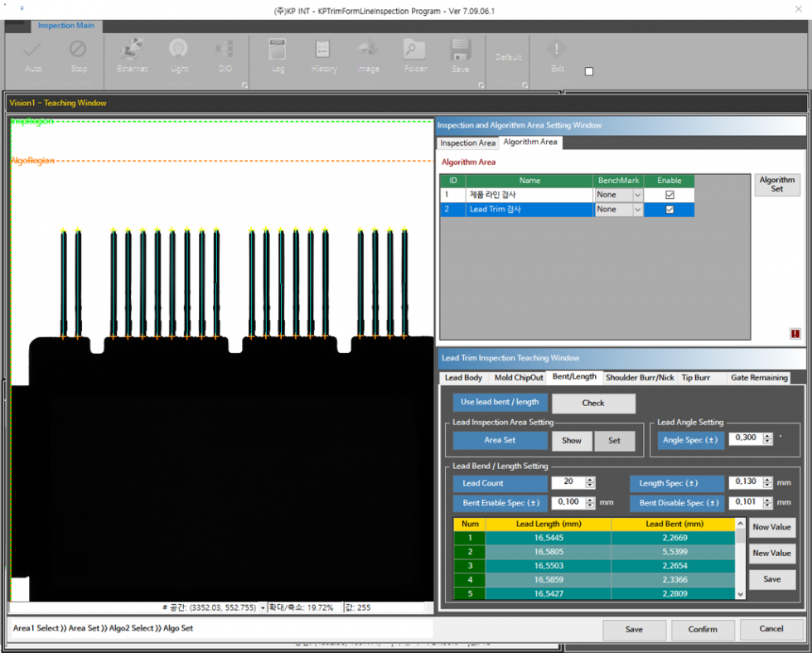Click the red exclamation icon in Algorithm Area
Screen dimensions: 812x653
pos(795,334)
